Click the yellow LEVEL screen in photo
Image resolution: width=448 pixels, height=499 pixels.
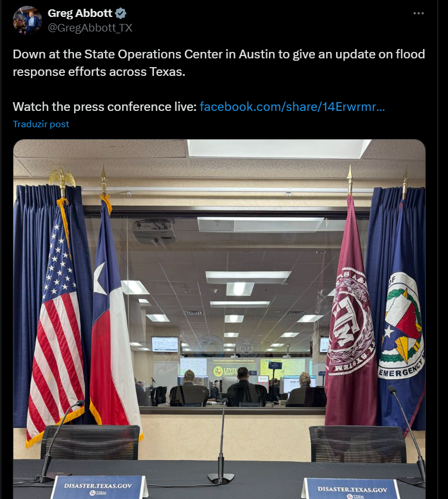tap(225, 371)
